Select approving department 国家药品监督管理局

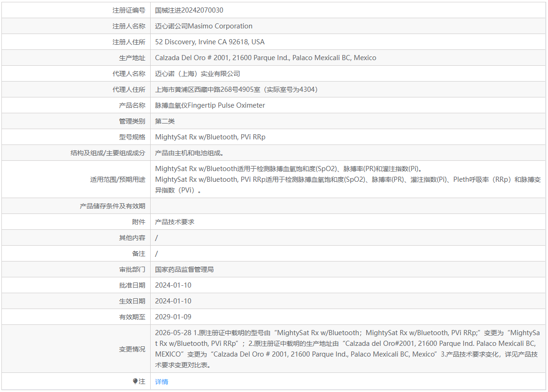tap(185, 269)
